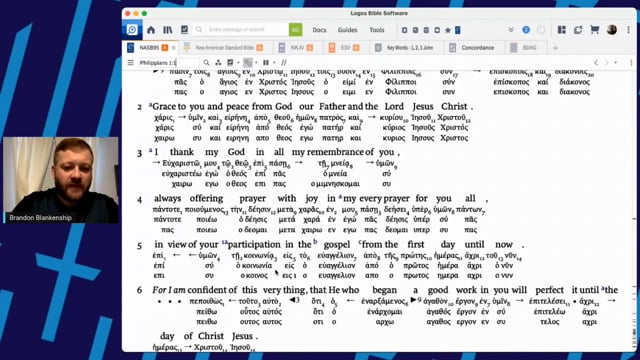Open the Guides menu
The image size is (640, 360).
click(347, 30)
